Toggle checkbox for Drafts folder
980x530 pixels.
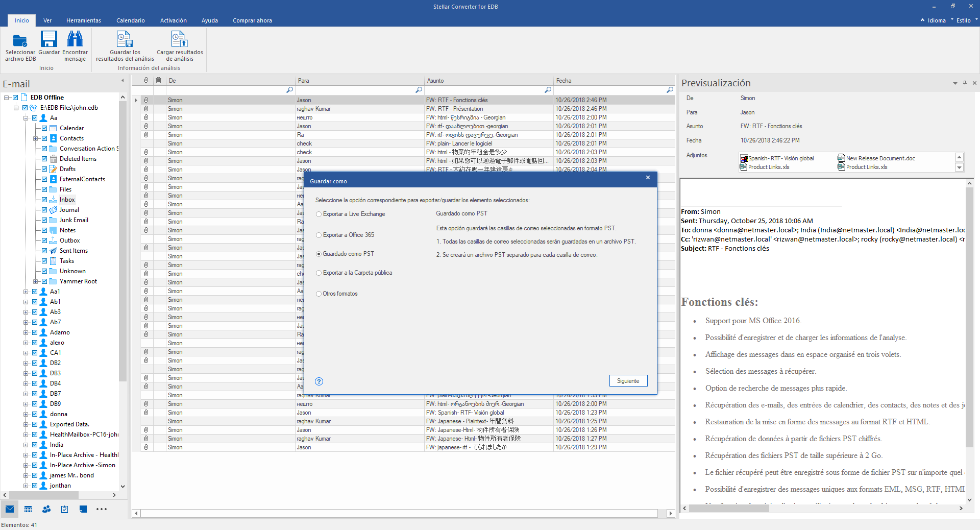[x=44, y=169]
